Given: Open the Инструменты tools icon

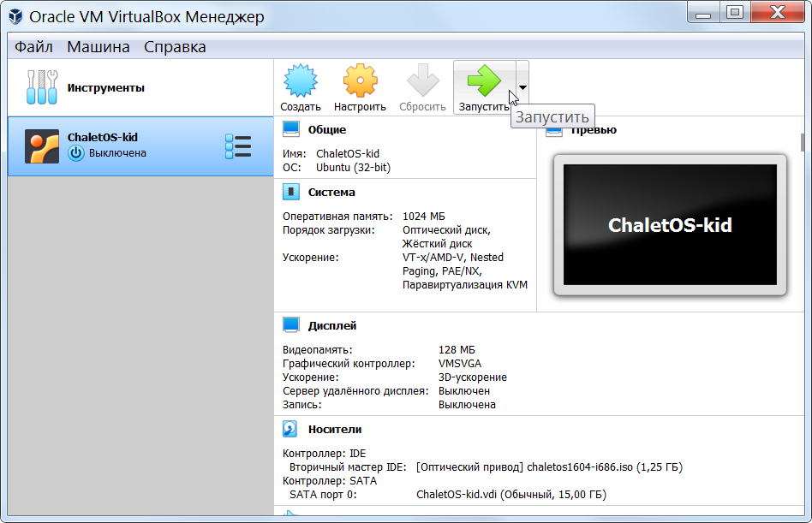Looking at the screenshot, I should pyautogui.click(x=41, y=87).
